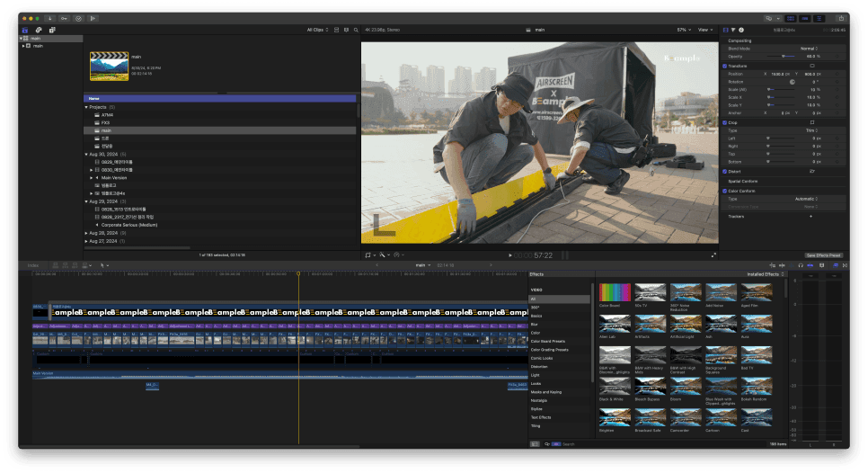Click the Share export icon
The height and width of the screenshot is (473, 868).
tap(839, 18)
